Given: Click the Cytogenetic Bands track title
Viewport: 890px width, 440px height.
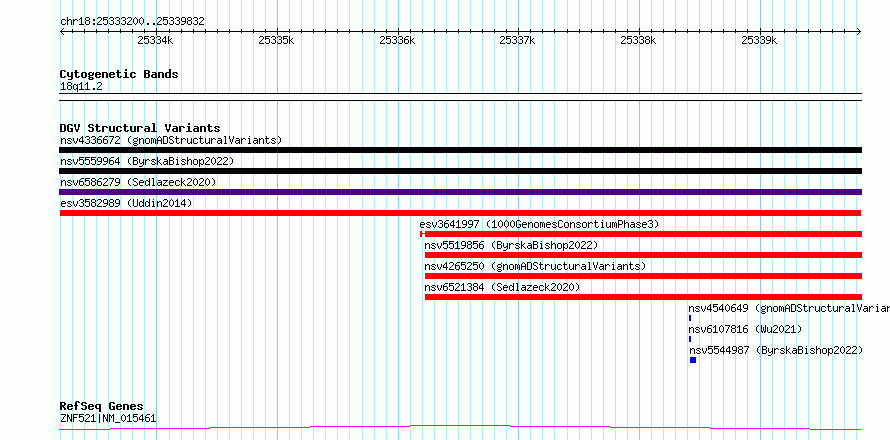Looking at the screenshot, I should (119, 74).
